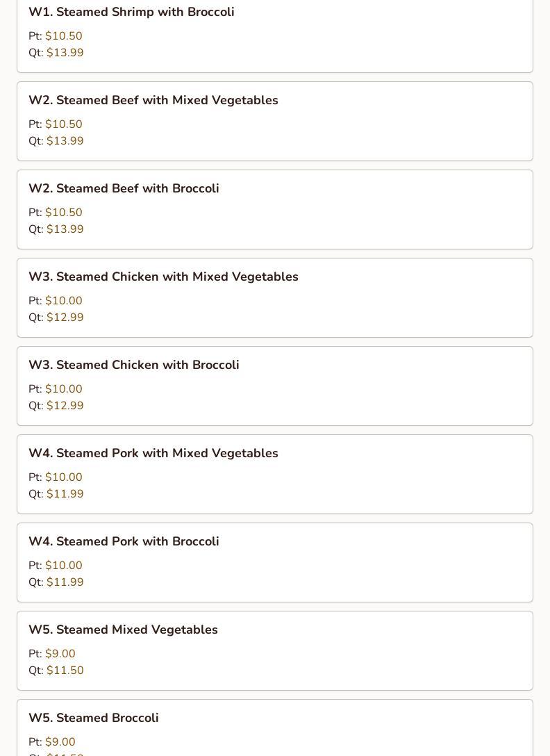Select pint price for Steamed Chicken with Mixed Vegetables
550x756 pixels.
63,301
